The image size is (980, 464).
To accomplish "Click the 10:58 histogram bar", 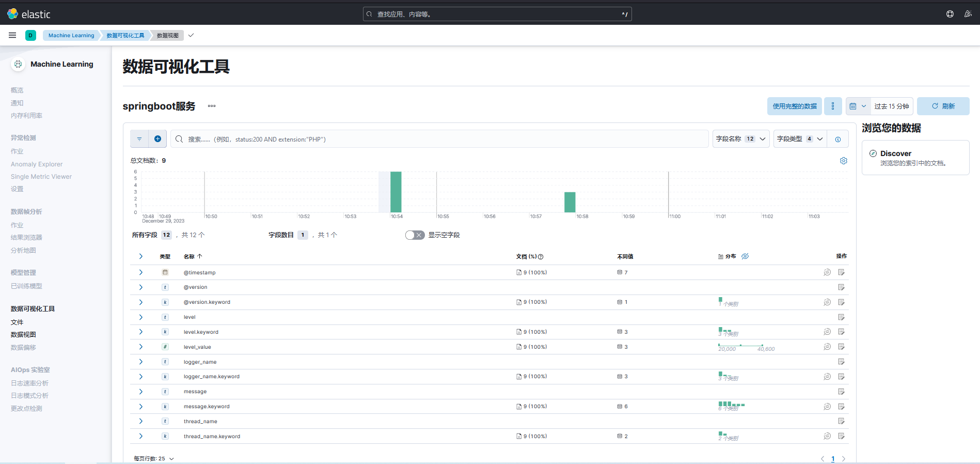I will (570, 202).
